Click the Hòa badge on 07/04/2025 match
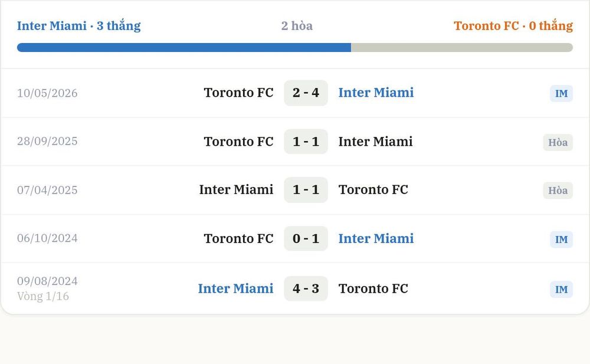Screen dimensions: 590x364 558,191
